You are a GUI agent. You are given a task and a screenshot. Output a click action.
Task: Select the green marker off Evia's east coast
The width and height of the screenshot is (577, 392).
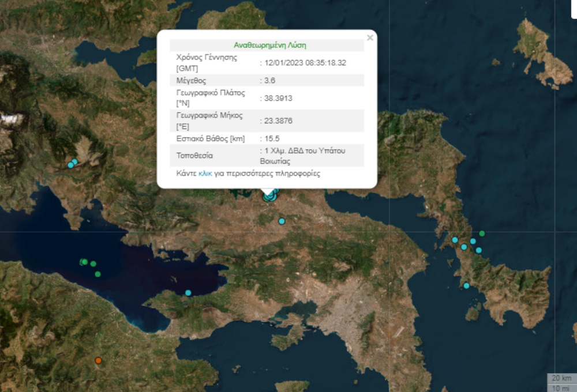tap(482, 233)
